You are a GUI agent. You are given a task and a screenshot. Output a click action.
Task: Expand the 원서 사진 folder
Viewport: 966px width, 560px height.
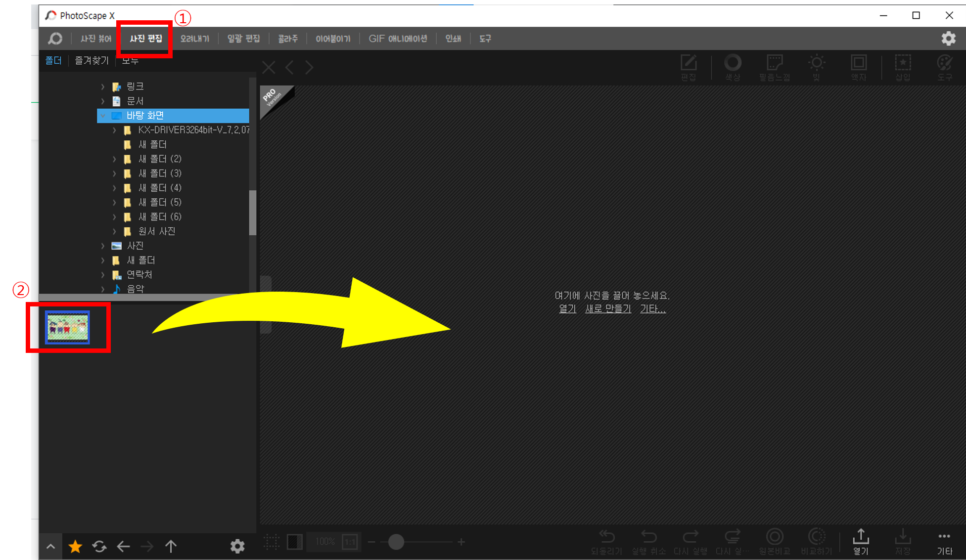[x=114, y=231]
